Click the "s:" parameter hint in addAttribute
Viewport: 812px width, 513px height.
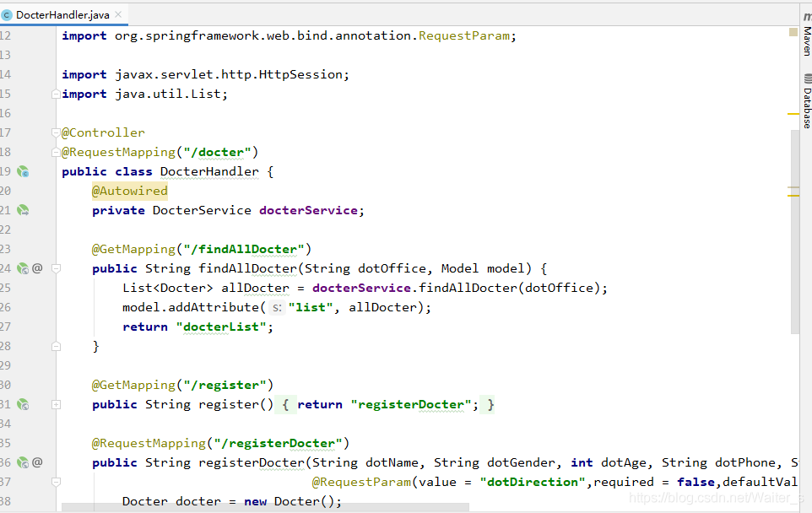coord(276,307)
